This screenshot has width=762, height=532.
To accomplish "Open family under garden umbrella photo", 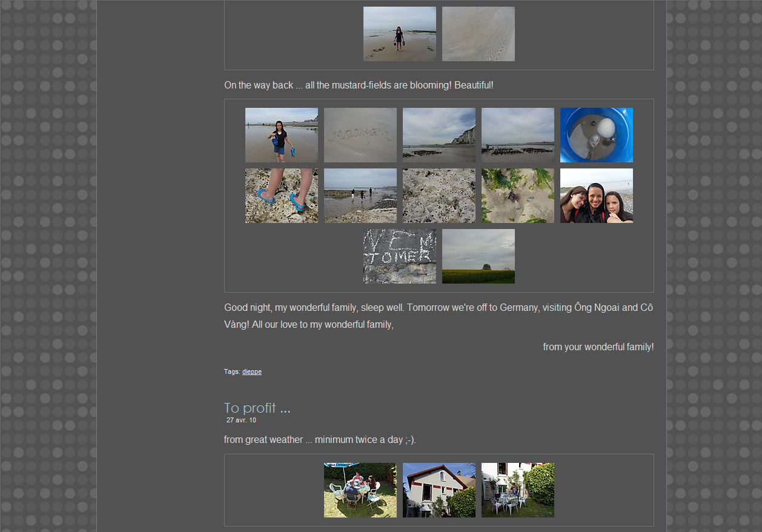I will click(360, 490).
